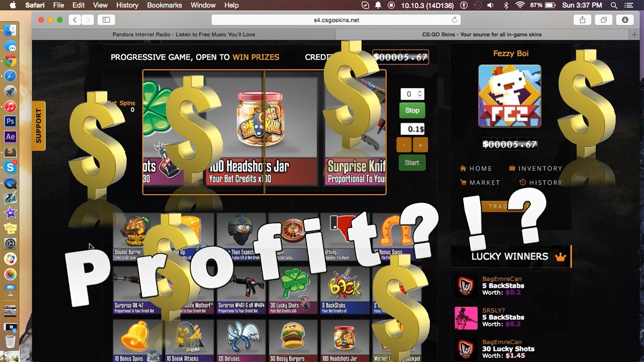
Task: Open the History menu
Action: pos(127,5)
